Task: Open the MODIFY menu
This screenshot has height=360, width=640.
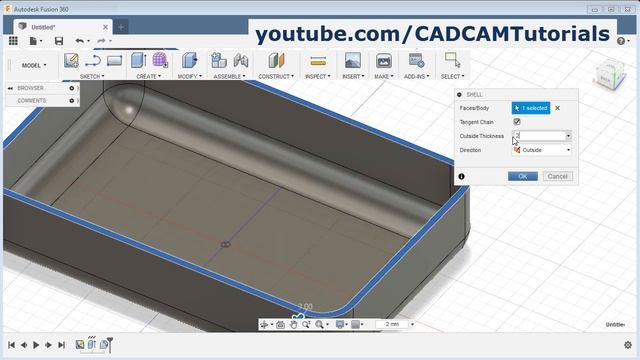Action: tap(189, 76)
